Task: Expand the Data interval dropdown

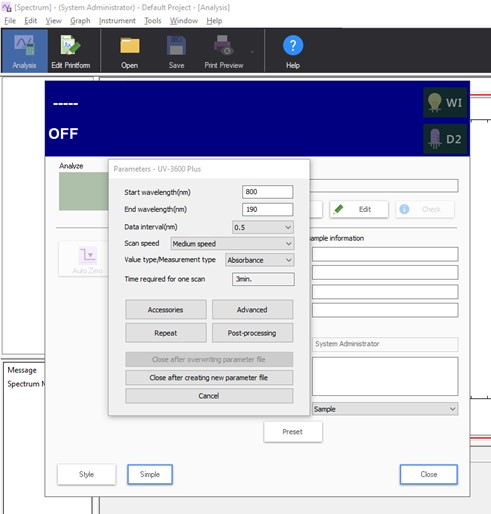Action: click(263, 227)
